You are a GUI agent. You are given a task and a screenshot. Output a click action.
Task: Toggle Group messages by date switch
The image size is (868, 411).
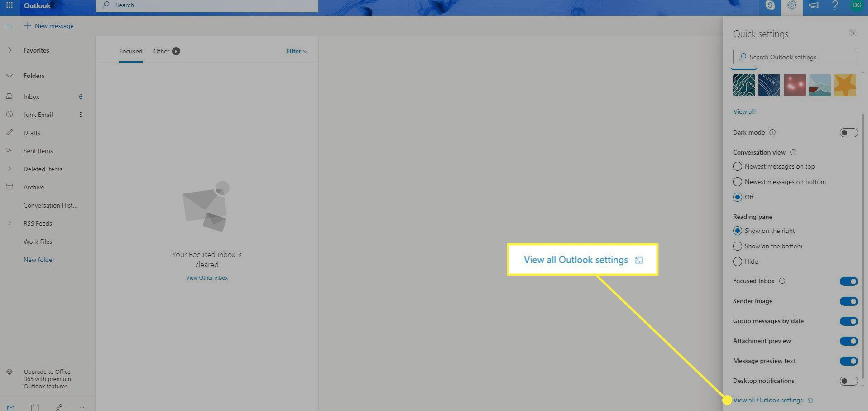tap(849, 321)
